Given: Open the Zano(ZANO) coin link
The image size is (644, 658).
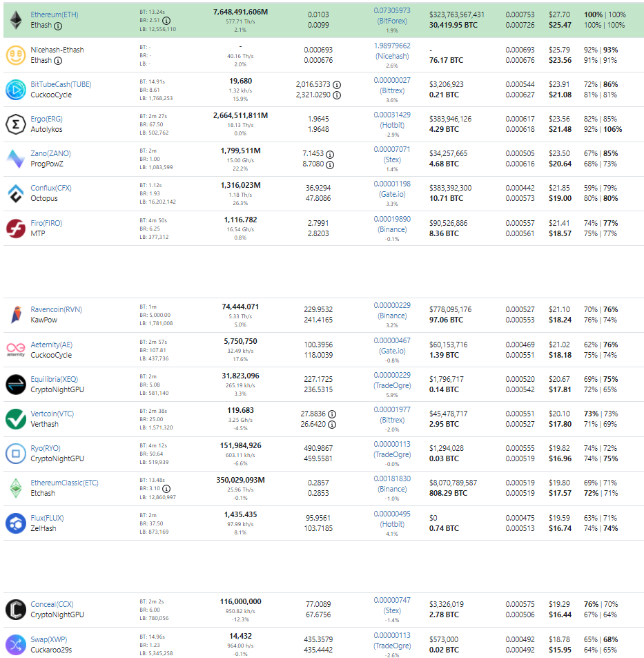Looking at the screenshot, I should (x=51, y=153).
